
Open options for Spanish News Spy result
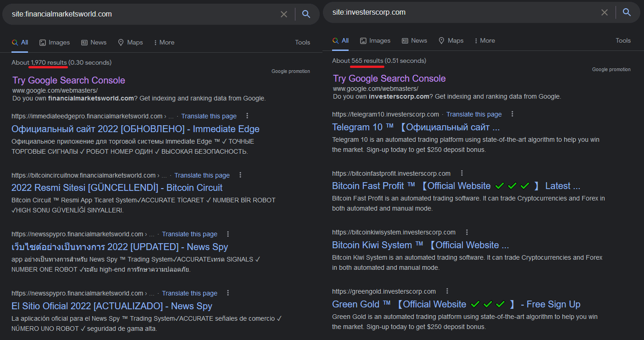tap(228, 293)
